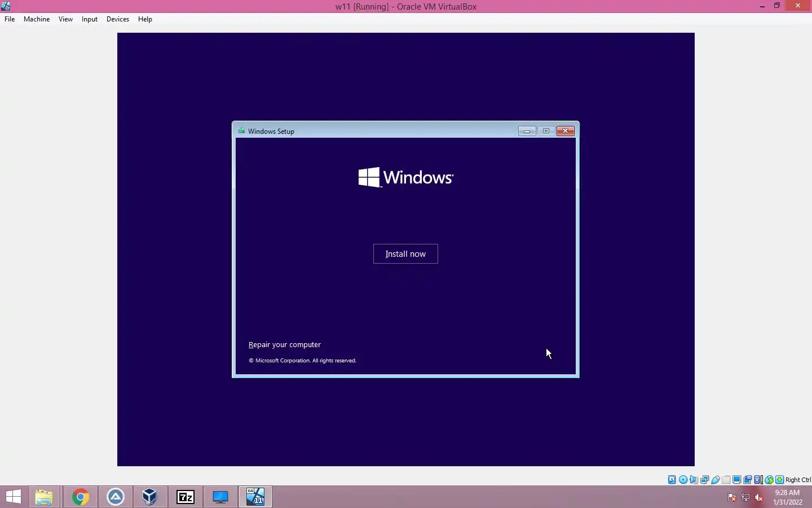Select the running w11 VM taskbar icon
This screenshot has width=812, height=508.
pos(255,497)
